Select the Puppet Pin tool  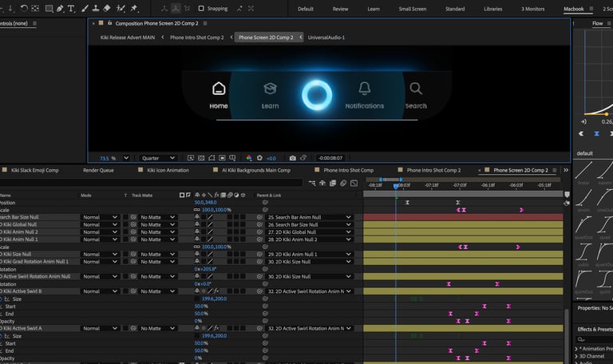click(x=133, y=9)
